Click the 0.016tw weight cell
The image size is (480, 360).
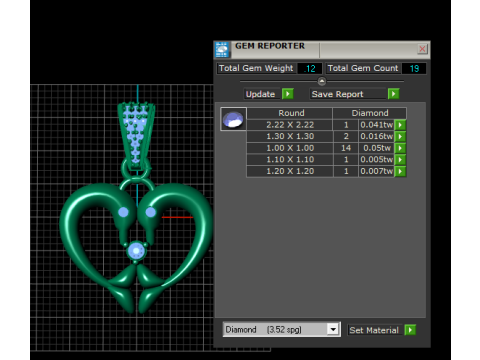[377, 136]
